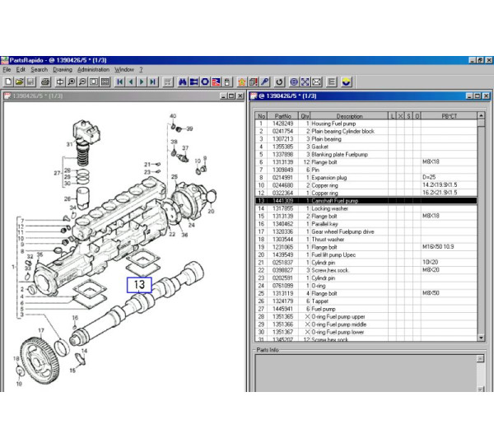Go to the next page arrow icon
Image resolution: width=494 pixels, height=448 pixels.
(x=142, y=82)
